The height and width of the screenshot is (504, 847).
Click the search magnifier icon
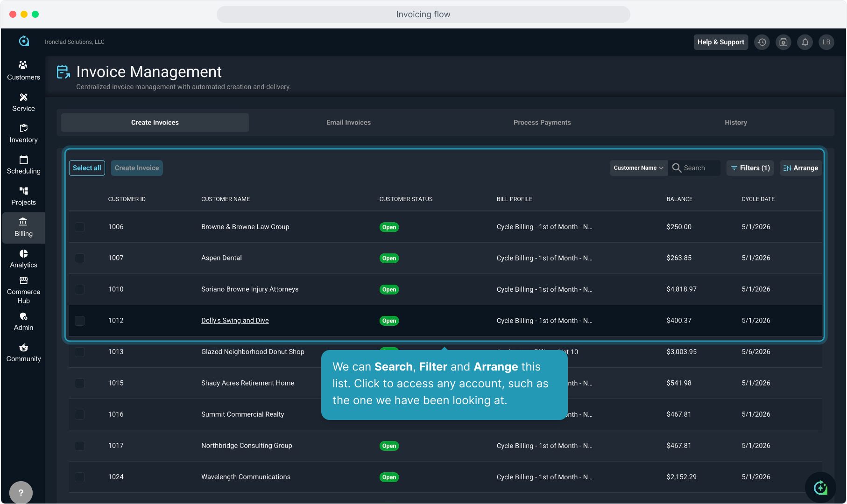pos(677,168)
